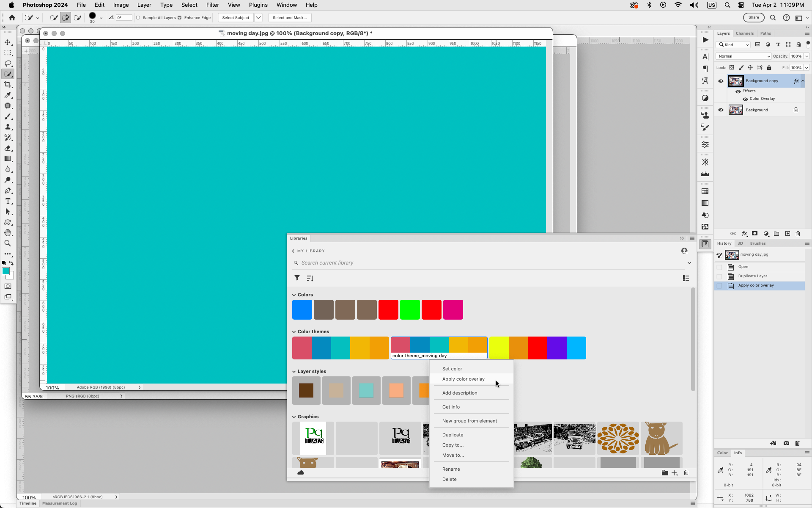Enable the Sample All Layers checkbox
The image size is (812, 508).
point(138,18)
